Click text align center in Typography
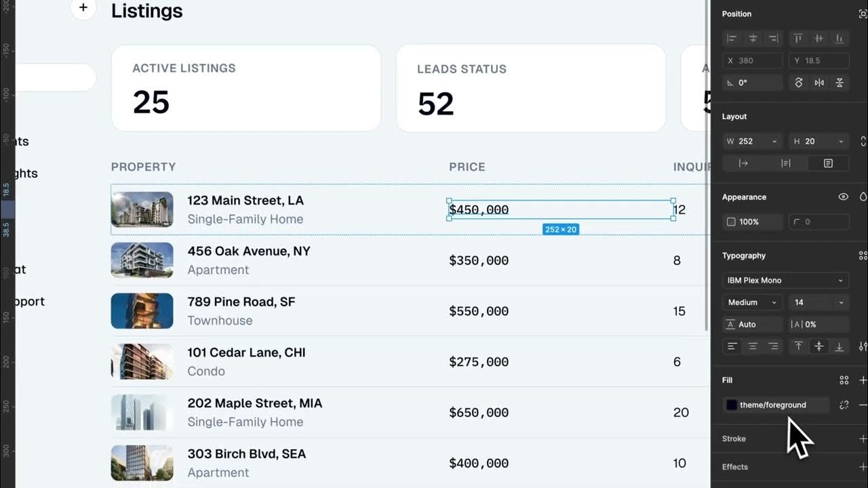The width and height of the screenshot is (868, 488). point(753,346)
